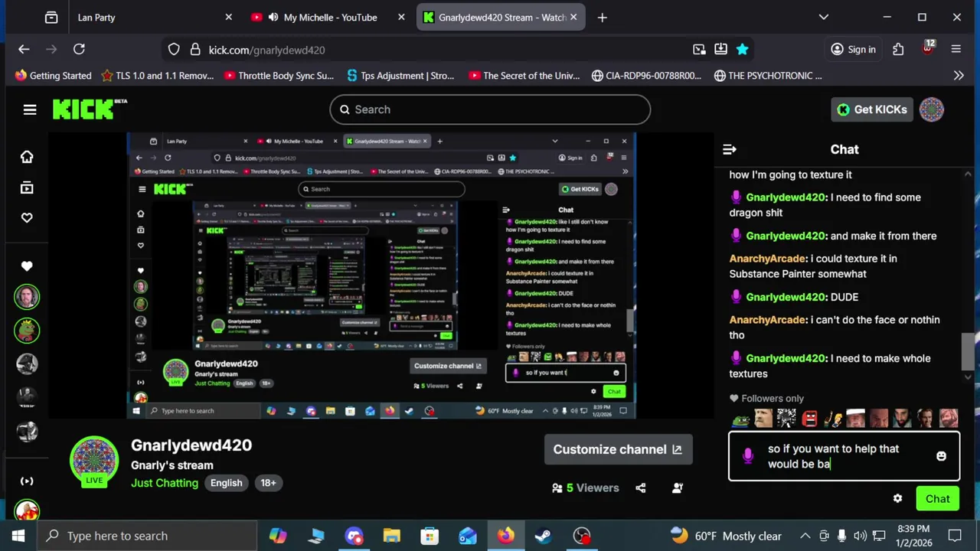The width and height of the screenshot is (980, 551).
Task: Open the Windows Start menu
Action: pyautogui.click(x=18, y=536)
